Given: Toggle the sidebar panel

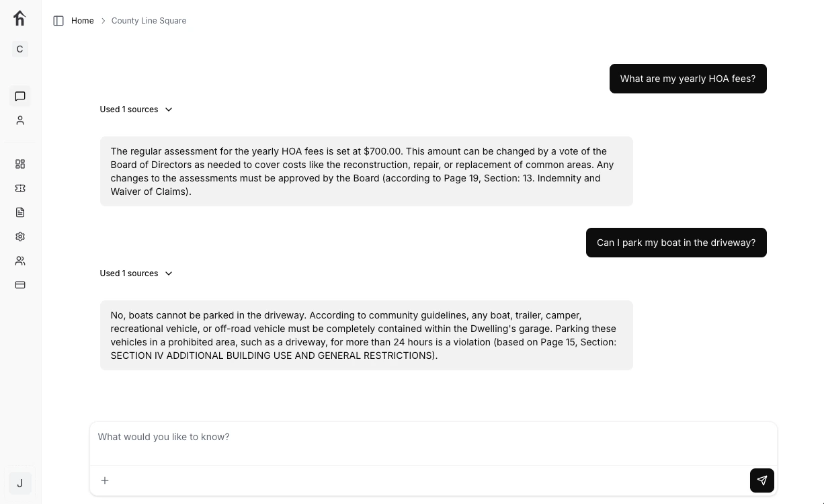Looking at the screenshot, I should pos(58,21).
